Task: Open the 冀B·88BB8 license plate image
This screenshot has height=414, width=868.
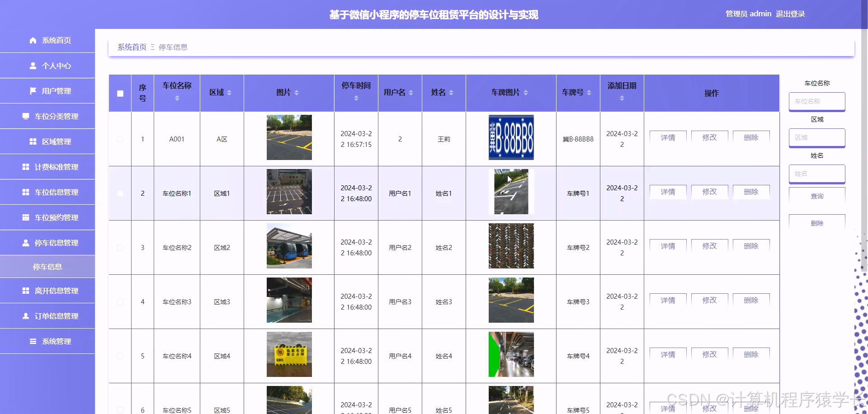Action: click(511, 137)
